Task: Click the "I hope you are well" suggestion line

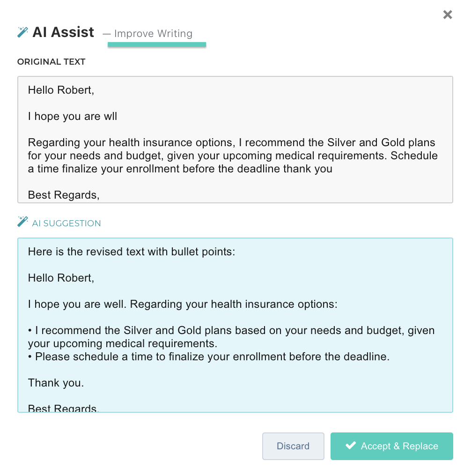Action: point(182,304)
